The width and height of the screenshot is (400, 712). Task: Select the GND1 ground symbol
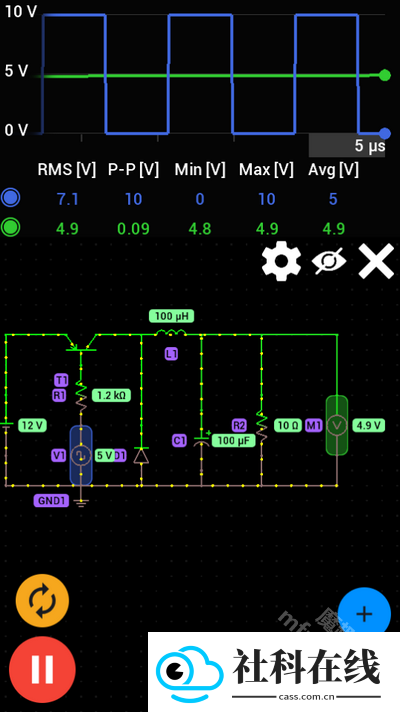pyautogui.click(x=81, y=502)
